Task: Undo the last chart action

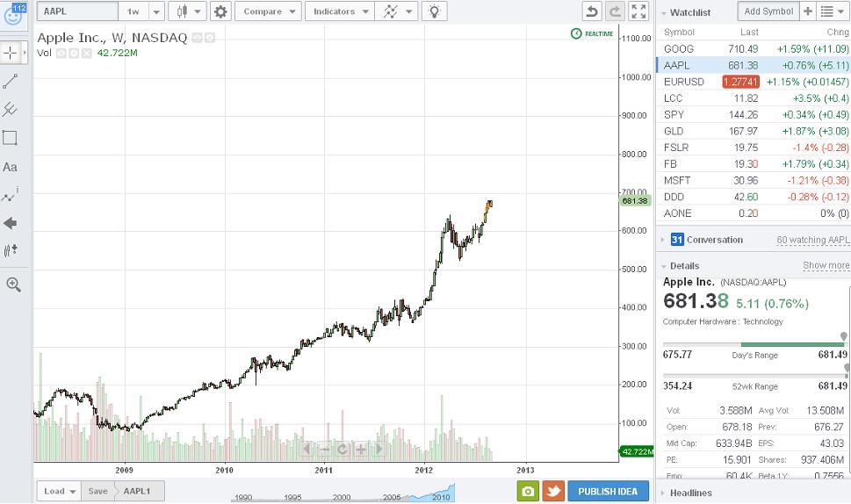Action: [592, 11]
